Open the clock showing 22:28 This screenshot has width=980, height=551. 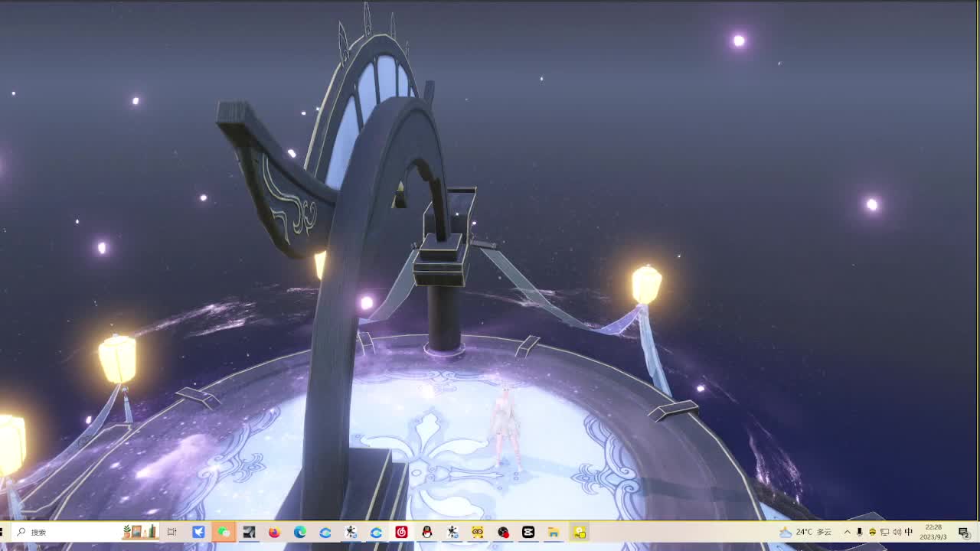click(934, 532)
